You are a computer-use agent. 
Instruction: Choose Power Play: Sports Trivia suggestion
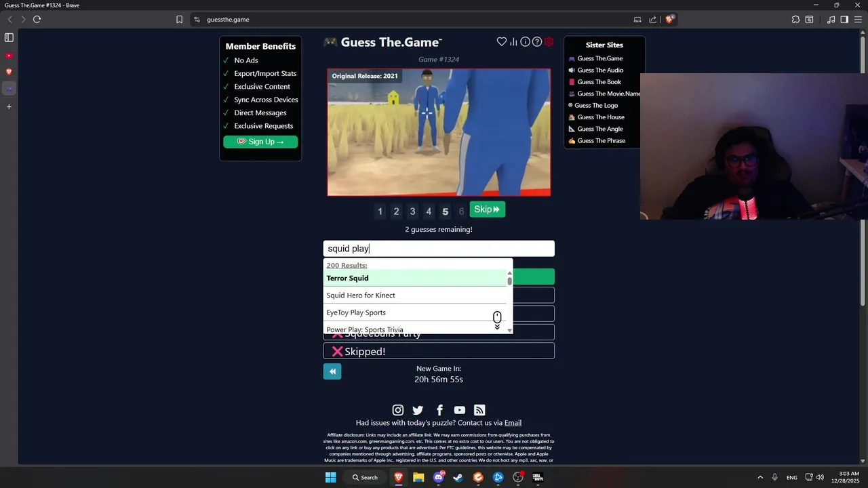(415, 329)
